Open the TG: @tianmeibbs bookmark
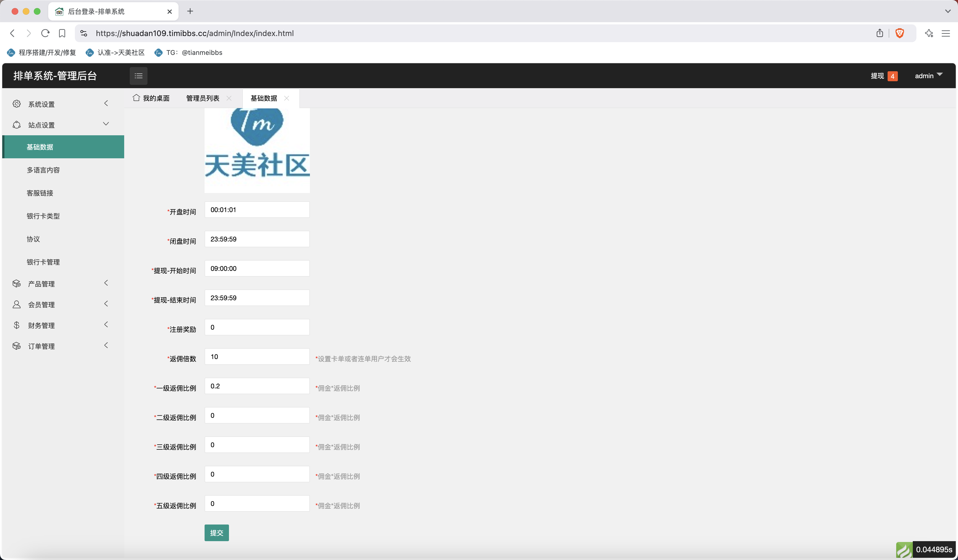The image size is (958, 560). 188,52
